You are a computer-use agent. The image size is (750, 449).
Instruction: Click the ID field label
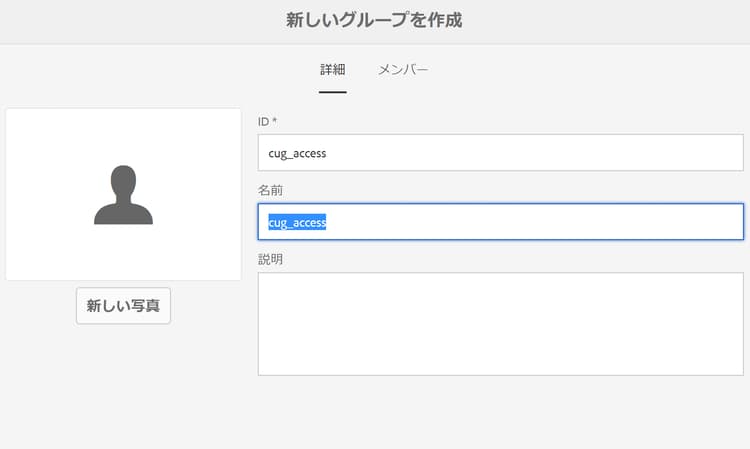(263, 122)
